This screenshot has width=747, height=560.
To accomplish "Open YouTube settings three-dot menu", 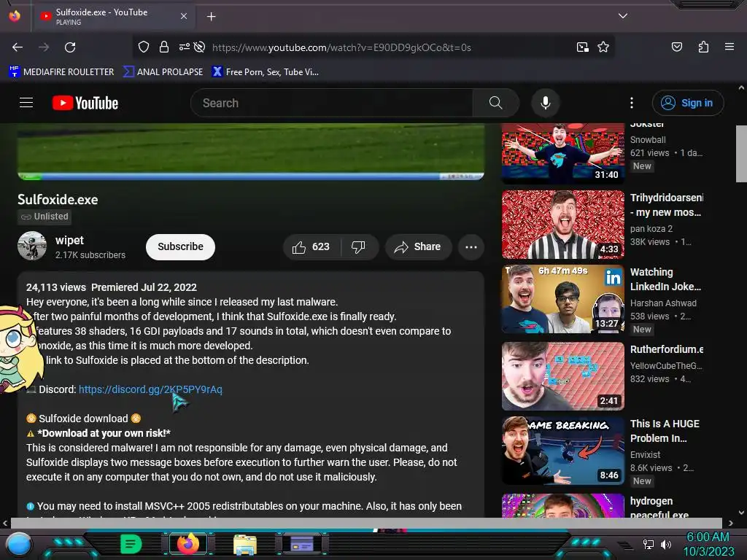I will (631, 103).
